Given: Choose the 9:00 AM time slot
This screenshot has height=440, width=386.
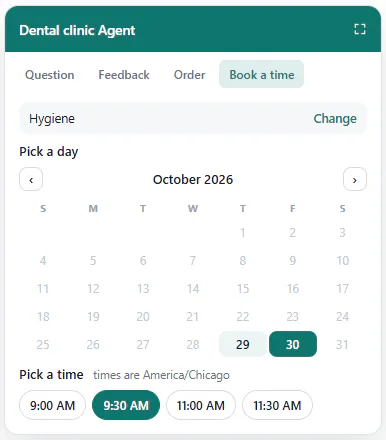Looking at the screenshot, I should point(53,405).
